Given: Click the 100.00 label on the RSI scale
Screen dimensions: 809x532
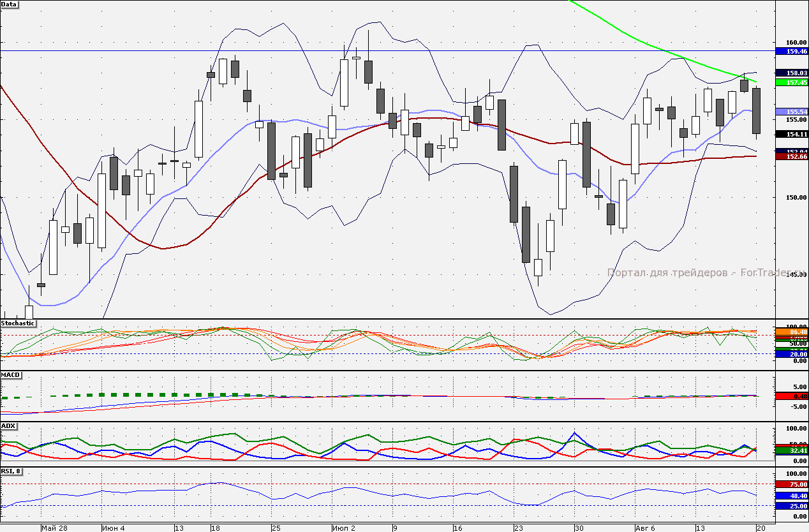Looking at the screenshot, I should [796, 474].
